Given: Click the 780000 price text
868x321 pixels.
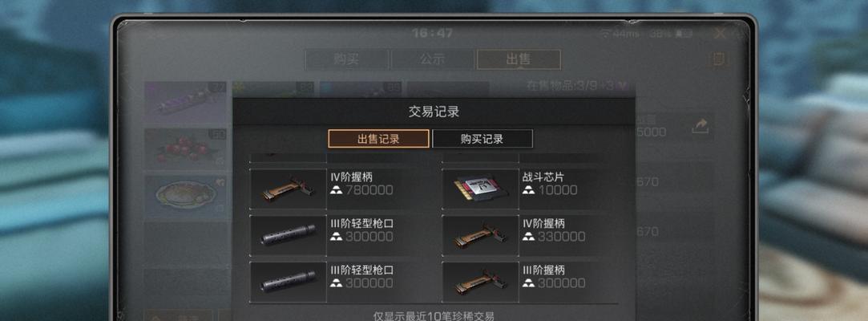Looking at the screenshot, I should click(x=369, y=190).
